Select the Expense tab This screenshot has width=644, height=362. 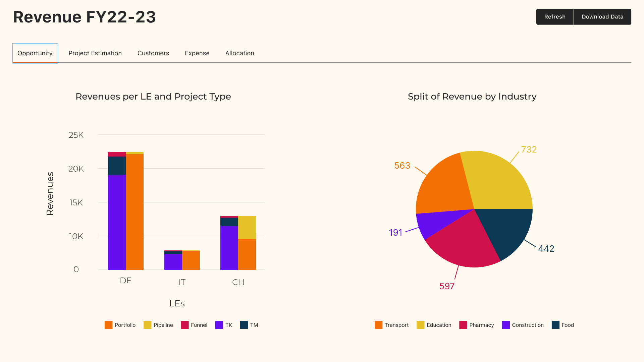point(197,53)
